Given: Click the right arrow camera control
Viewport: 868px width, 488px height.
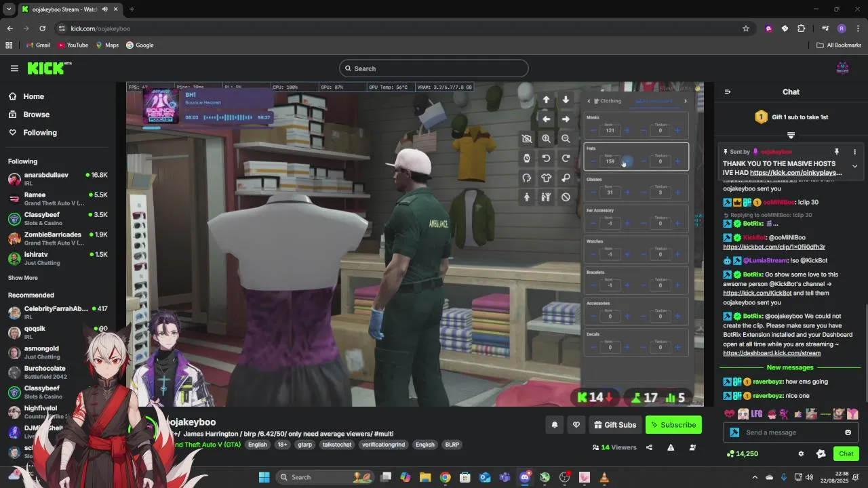Looking at the screenshot, I should click(x=566, y=119).
